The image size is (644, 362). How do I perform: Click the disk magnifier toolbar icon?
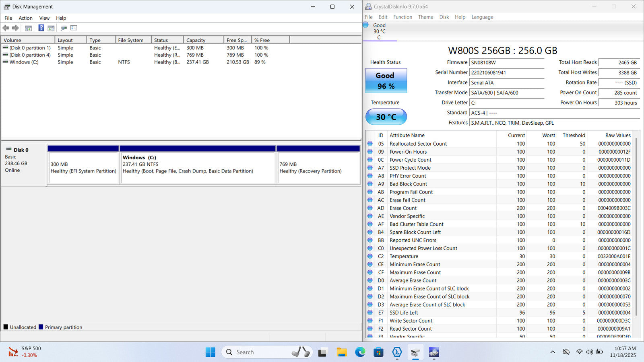[x=64, y=28]
